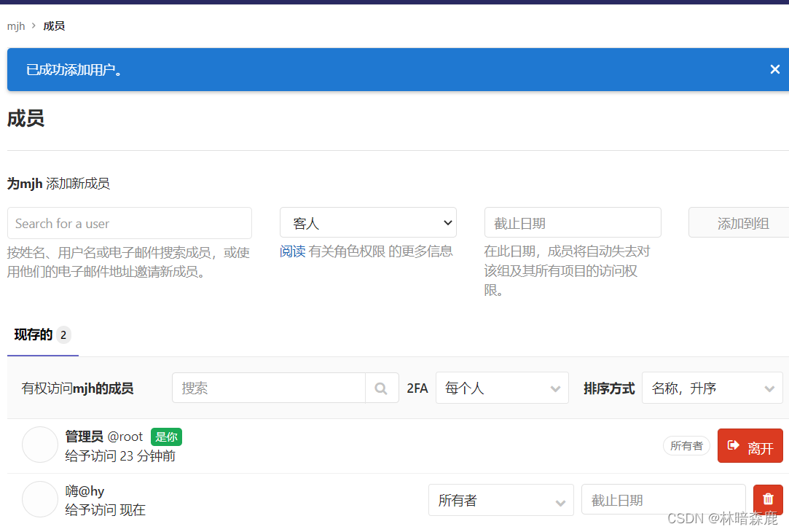Change 嗨@hy role via 所有者 dropdown
The height and width of the screenshot is (532, 789).
pyautogui.click(x=501, y=500)
